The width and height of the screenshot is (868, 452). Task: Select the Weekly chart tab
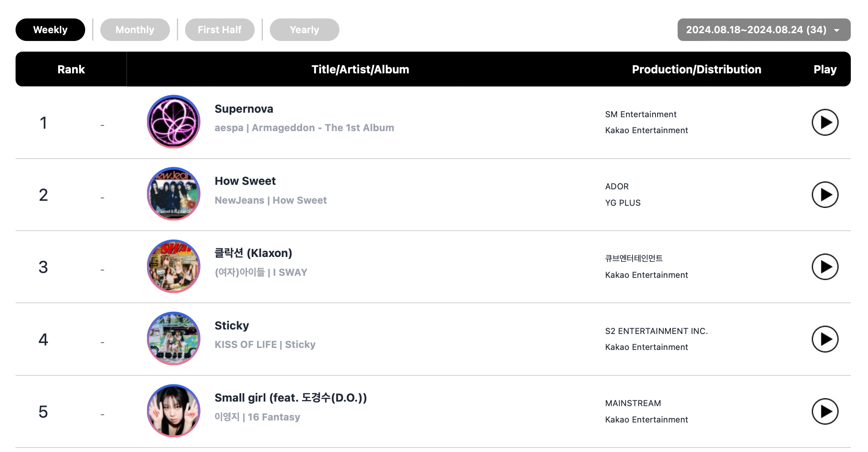pos(50,29)
